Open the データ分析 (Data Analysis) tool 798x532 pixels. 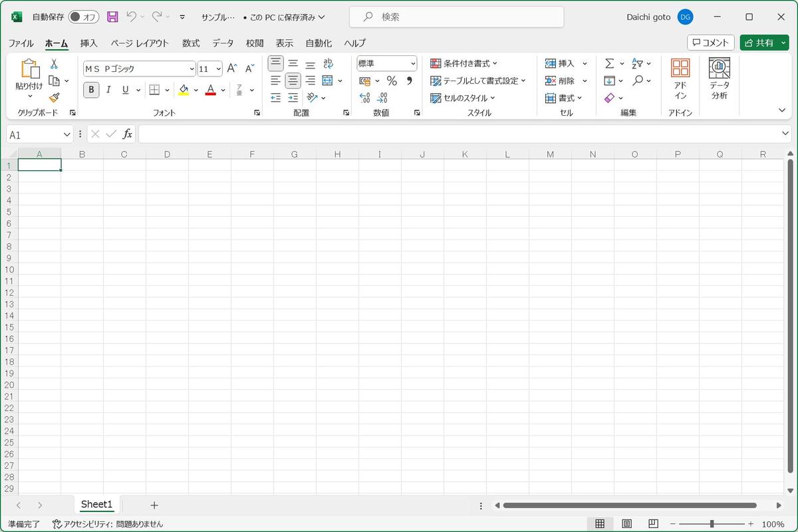tap(720, 79)
